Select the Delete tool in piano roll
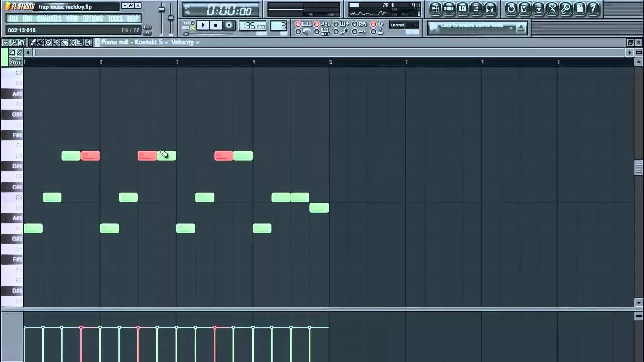The width and height of the screenshot is (644, 362). point(48,42)
